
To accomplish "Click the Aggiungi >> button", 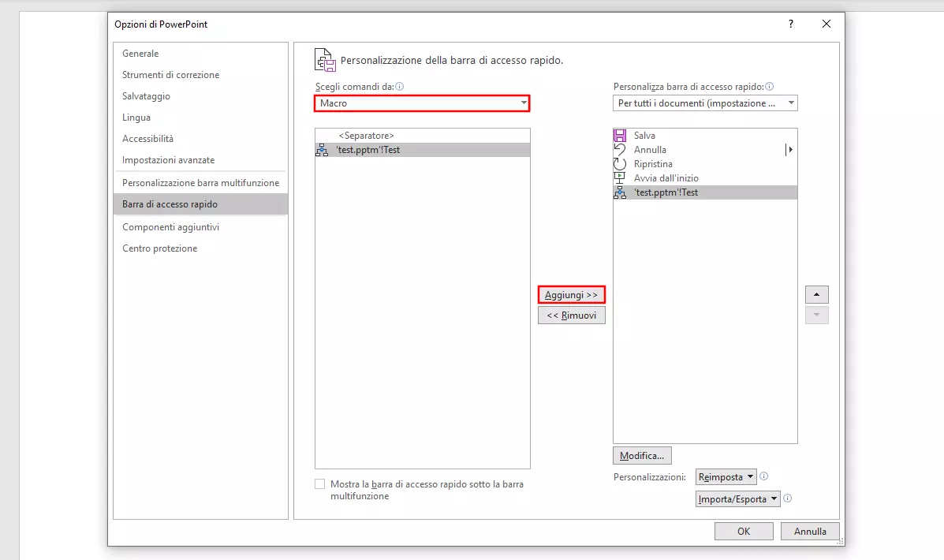I will point(571,294).
